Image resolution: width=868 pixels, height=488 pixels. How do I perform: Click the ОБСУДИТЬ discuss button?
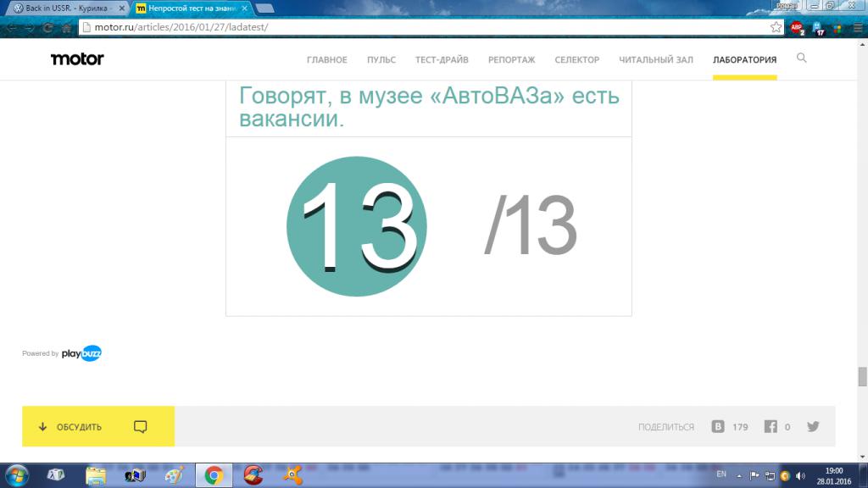[98, 427]
